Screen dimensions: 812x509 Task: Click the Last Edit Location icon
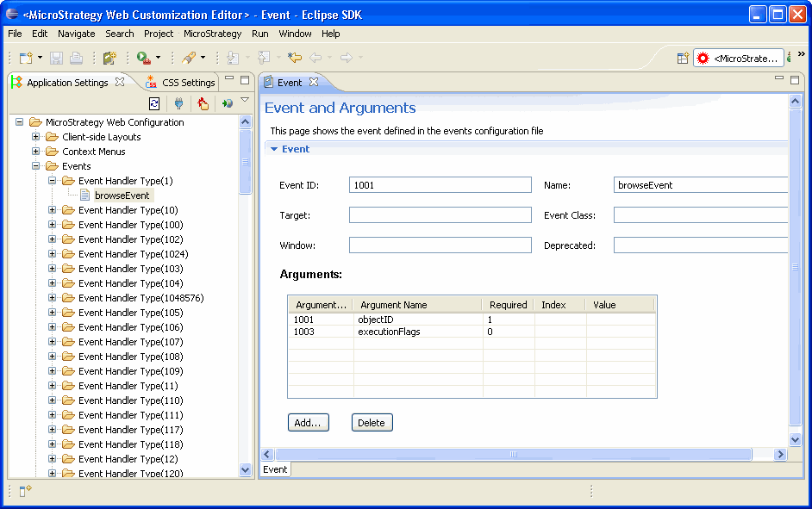[295, 58]
